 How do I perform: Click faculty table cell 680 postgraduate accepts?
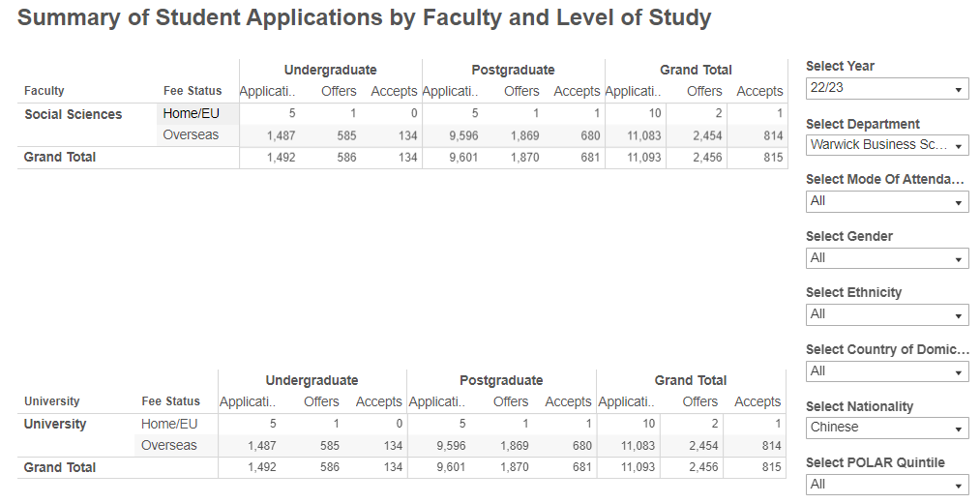coord(590,135)
